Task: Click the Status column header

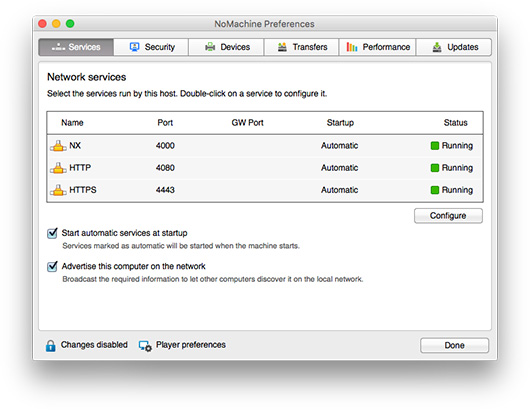Action: [456, 123]
